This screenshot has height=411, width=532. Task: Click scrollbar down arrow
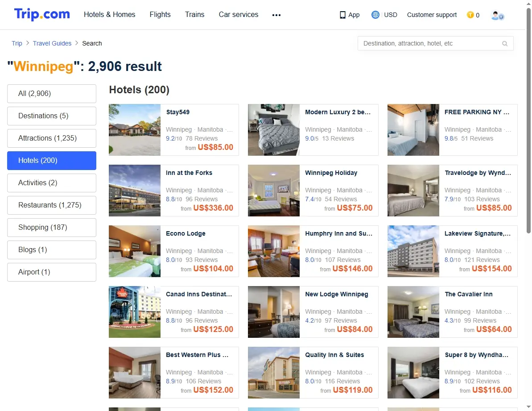[528, 407]
